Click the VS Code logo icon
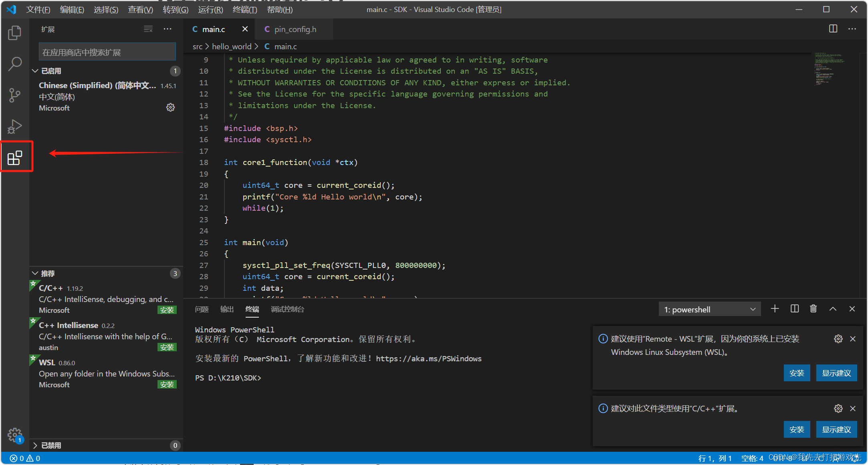Image resolution: width=868 pixels, height=465 pixels. (12, 9)
